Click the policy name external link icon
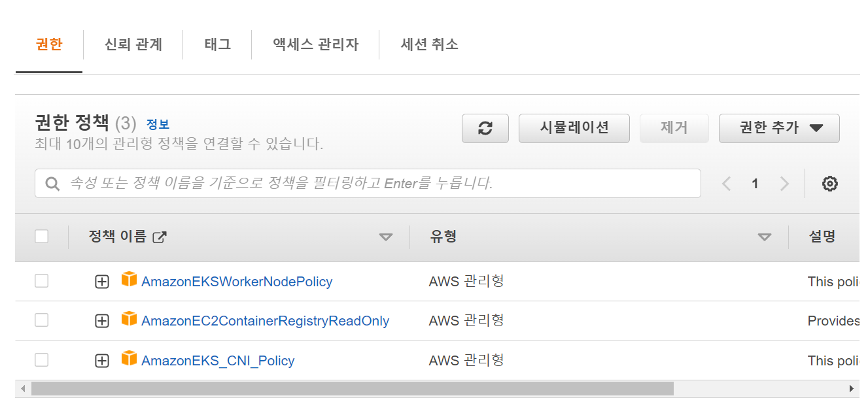Screen dimensions: 868x400 pyautogui.click(x=159, y=237)
